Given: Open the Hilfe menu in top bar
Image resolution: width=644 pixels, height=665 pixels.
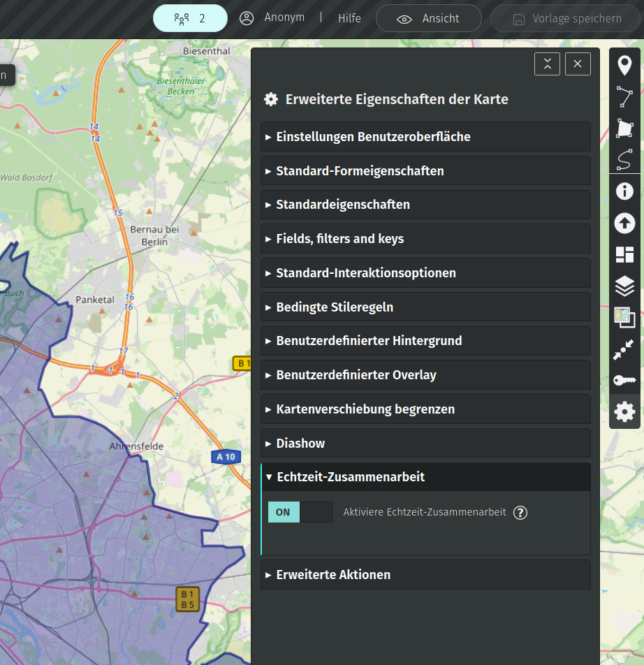Looking at the screenshot, I should (x=349, y=19).
